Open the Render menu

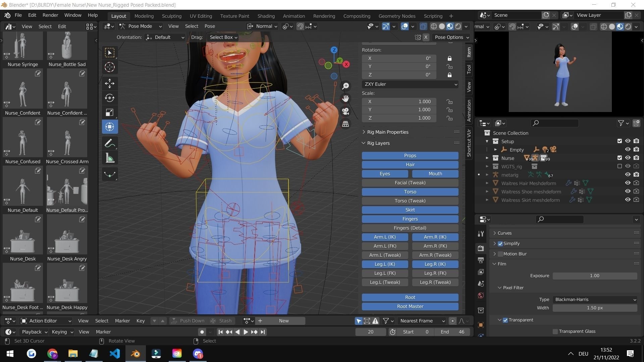pyautogui.click(x=50, y=15)
